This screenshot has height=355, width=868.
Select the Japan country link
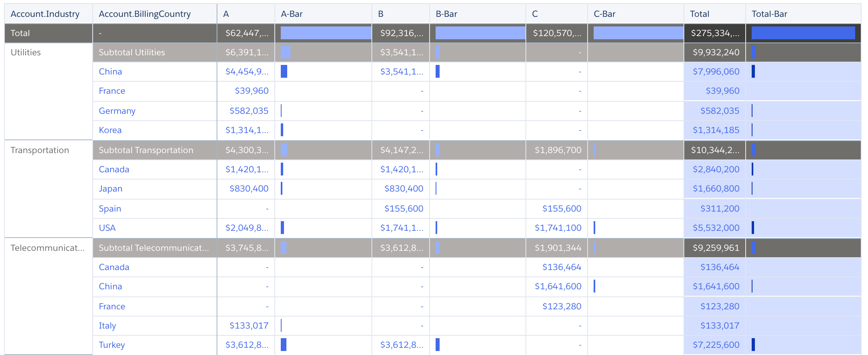coord(111,189)
